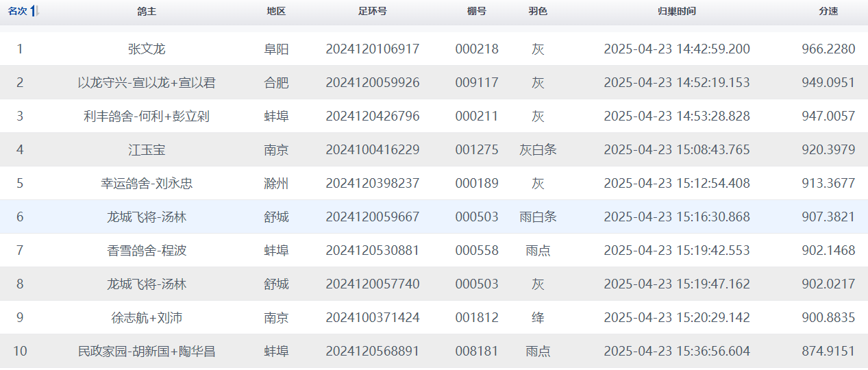Click owner 徐志航+刘沛
This screenshot has width=868, height=370.
147,318
